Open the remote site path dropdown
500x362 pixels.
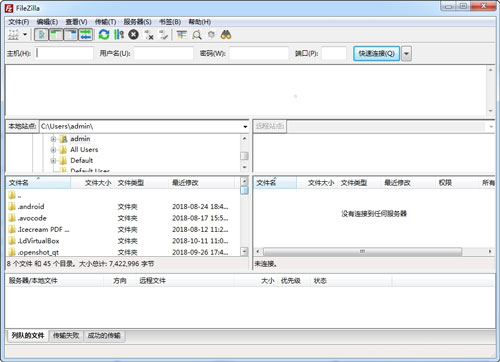coord(491,127)
